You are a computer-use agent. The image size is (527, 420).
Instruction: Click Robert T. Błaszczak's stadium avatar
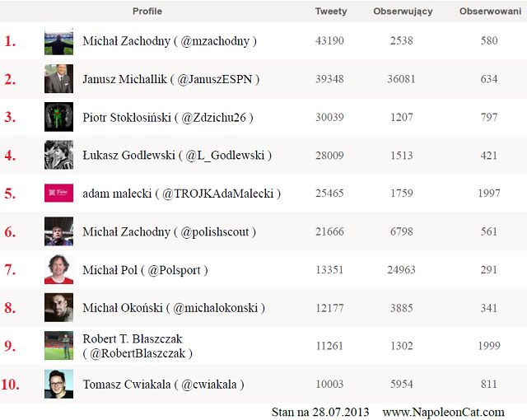[x=58, y=346]
